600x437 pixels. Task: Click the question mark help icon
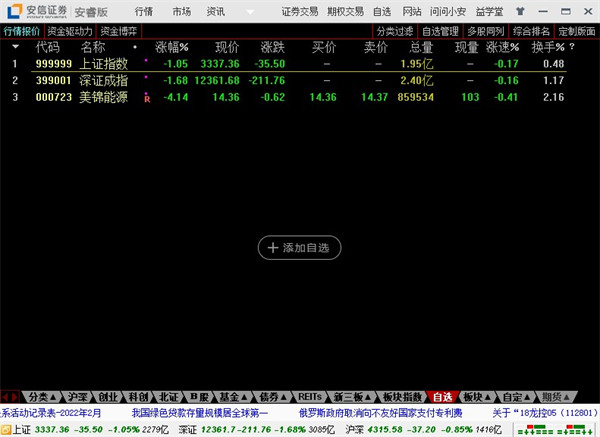tap(572, 47)
